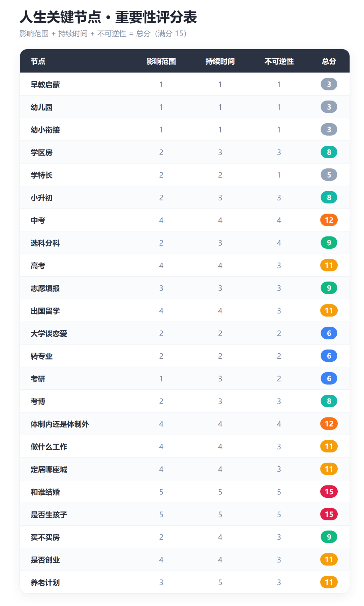364x606 pixels.
Task: Click the 持续时间 value 4 for 买不买房
Action: pos(220,537)
